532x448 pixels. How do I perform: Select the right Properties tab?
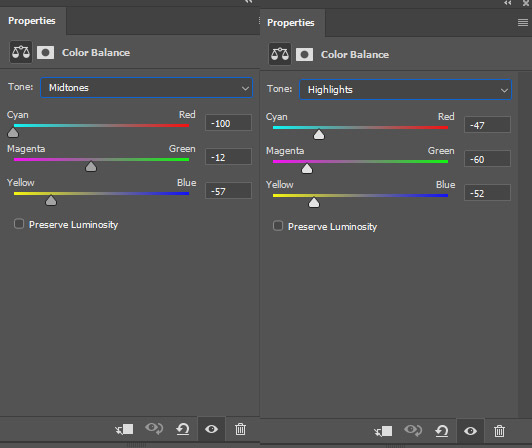(291, 23)
